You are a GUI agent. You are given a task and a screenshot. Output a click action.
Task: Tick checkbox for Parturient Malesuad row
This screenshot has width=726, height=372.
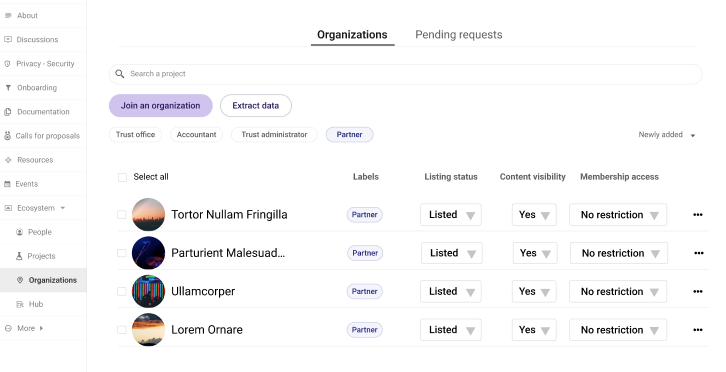(x=122, y=253)
